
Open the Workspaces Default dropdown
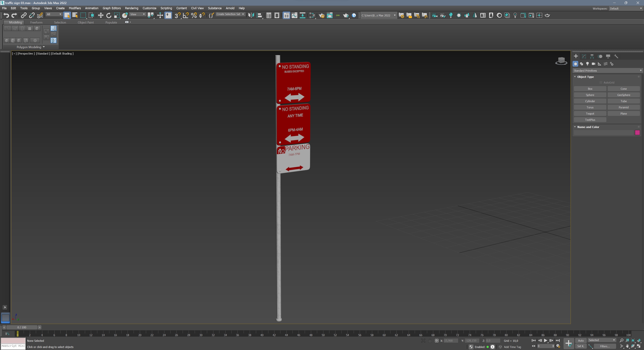coord(626,9)
